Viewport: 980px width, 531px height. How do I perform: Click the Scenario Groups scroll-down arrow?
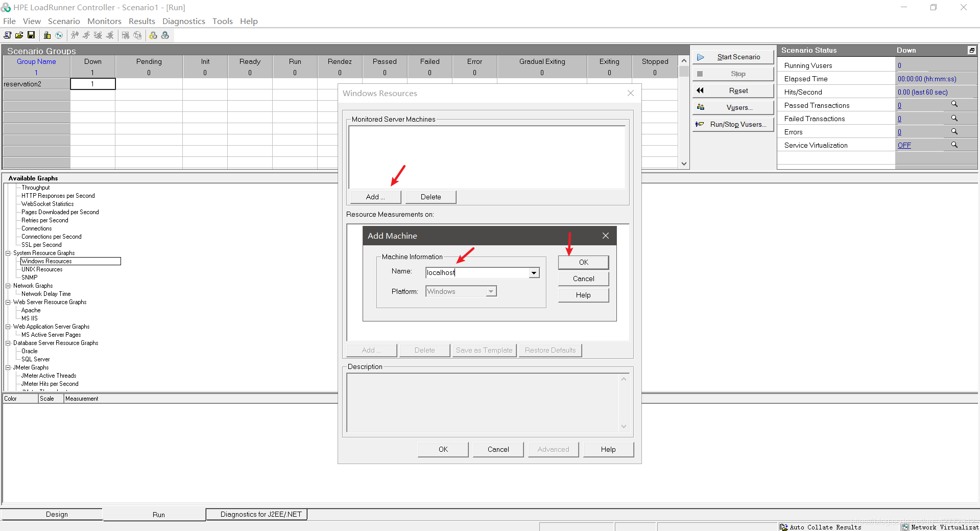pyautogui.click(x=684, y=164)
